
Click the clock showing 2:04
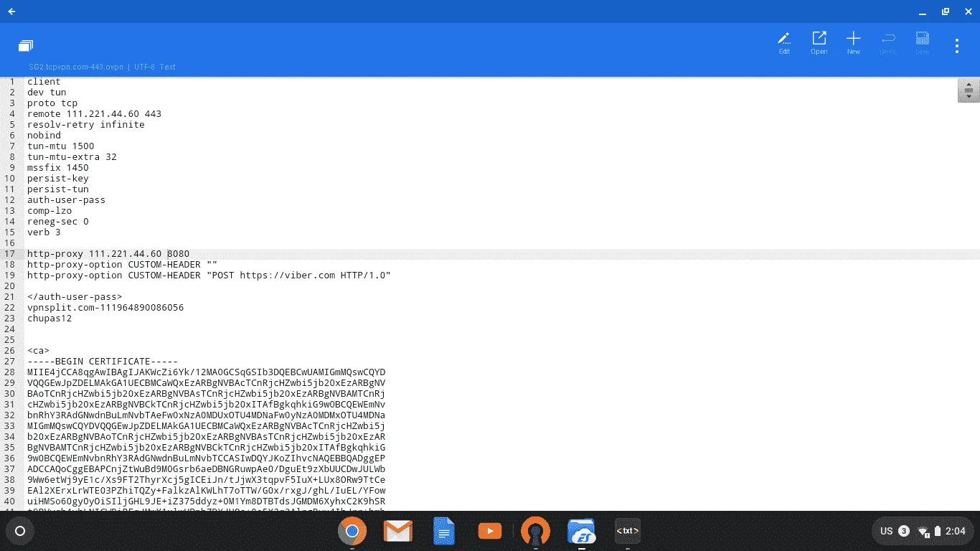pos(956,532)
